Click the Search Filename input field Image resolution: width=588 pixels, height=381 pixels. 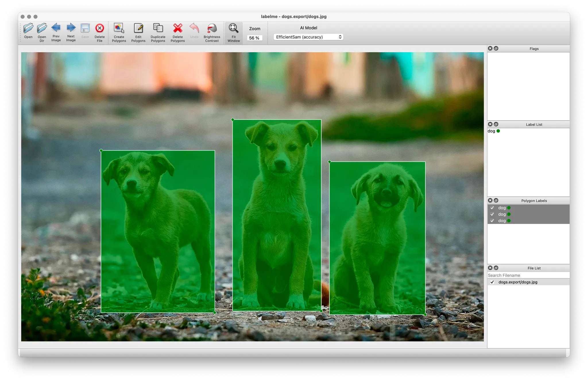pos(528,275)
